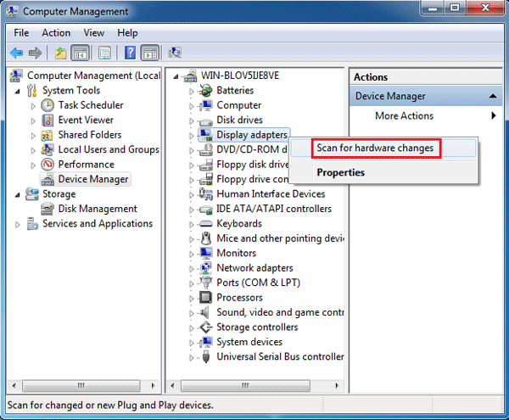The width and height of the screenshot is (509, 420).
Task: Click the Scan for hardware changes toolbar icon
Action: pos(175,53)
